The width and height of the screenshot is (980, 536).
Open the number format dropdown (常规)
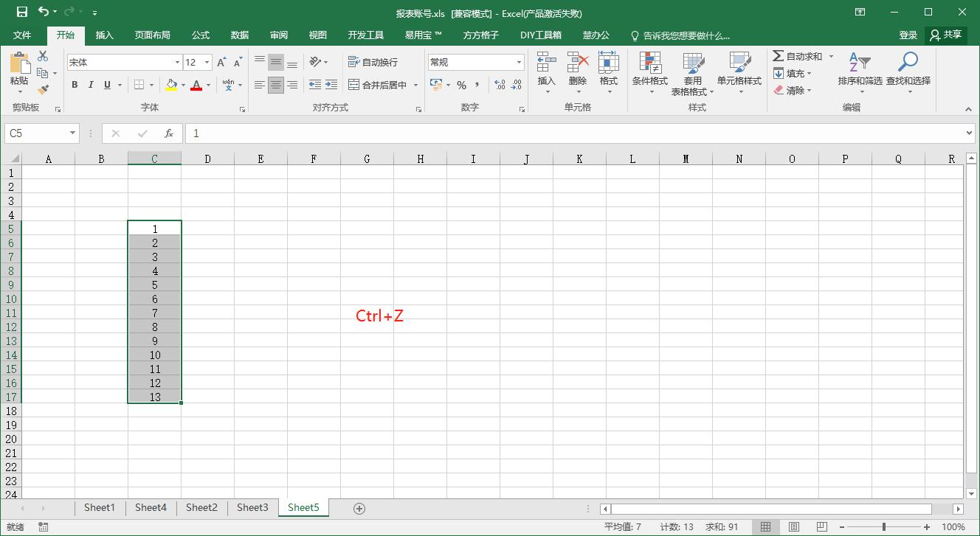(519, 63)
